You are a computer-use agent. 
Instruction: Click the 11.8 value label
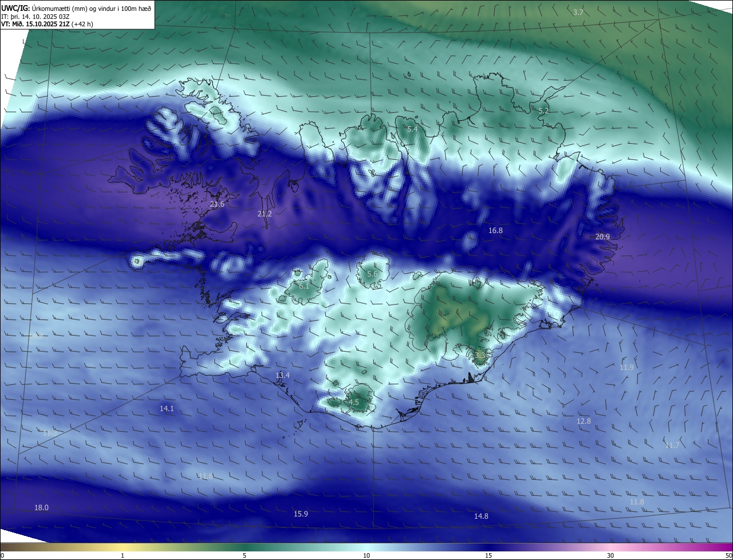637,502
